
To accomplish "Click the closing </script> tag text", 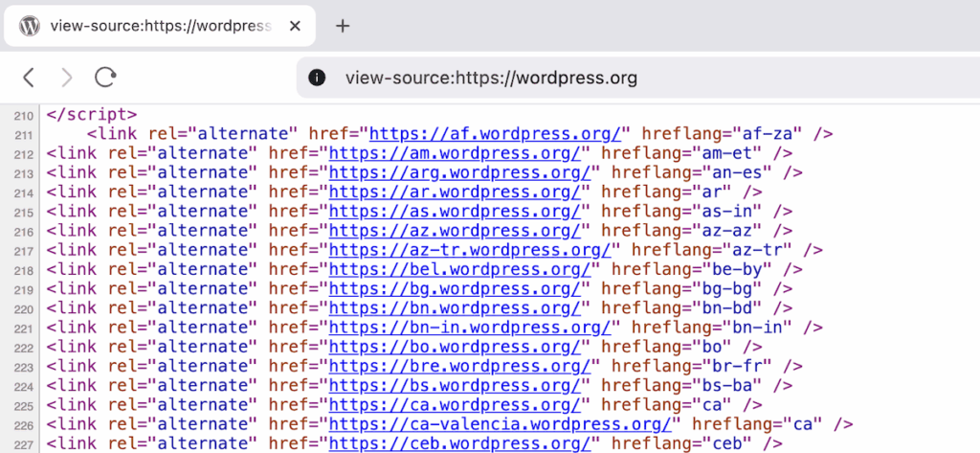I will tap(91, 115).
